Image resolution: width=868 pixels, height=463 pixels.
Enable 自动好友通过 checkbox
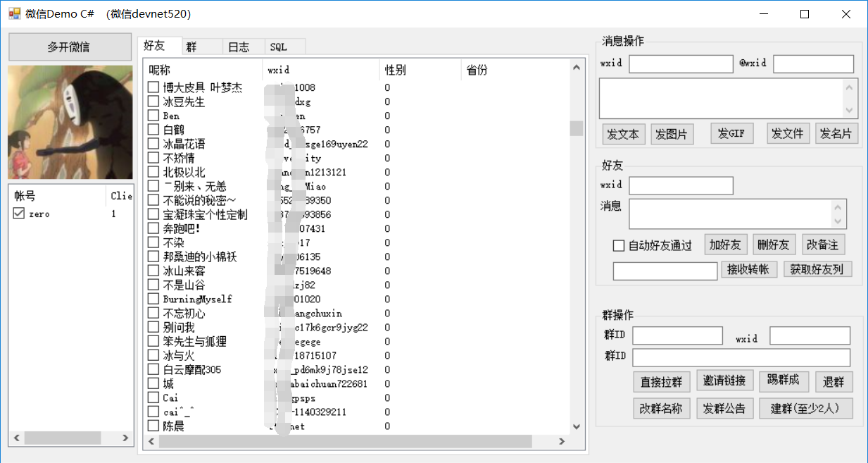(x=619, y=246)
